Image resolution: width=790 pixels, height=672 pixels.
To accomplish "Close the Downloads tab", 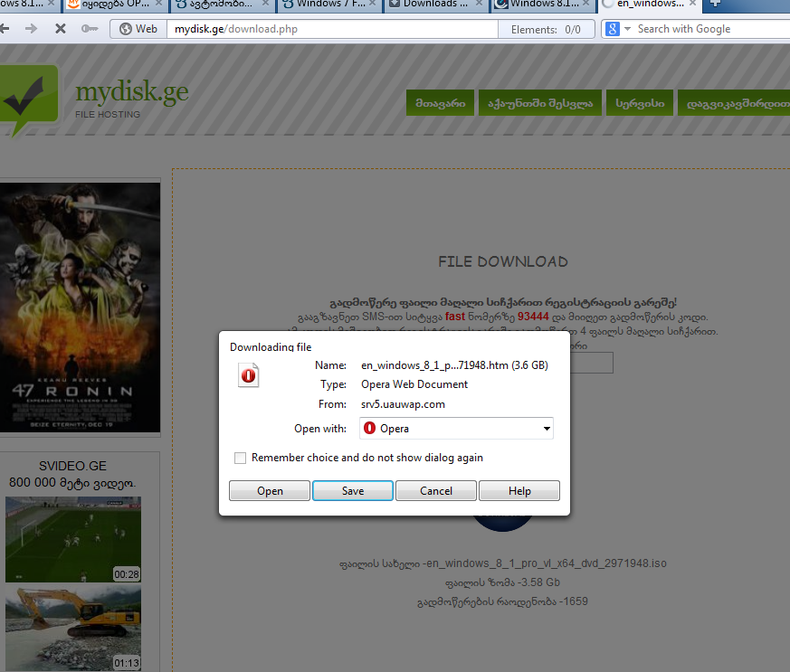I will (479, 4).
